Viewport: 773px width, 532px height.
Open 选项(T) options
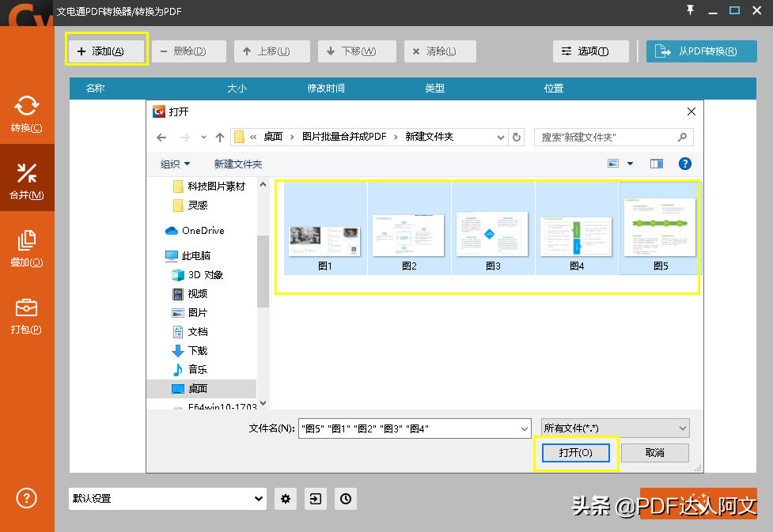tap(590, 51)
